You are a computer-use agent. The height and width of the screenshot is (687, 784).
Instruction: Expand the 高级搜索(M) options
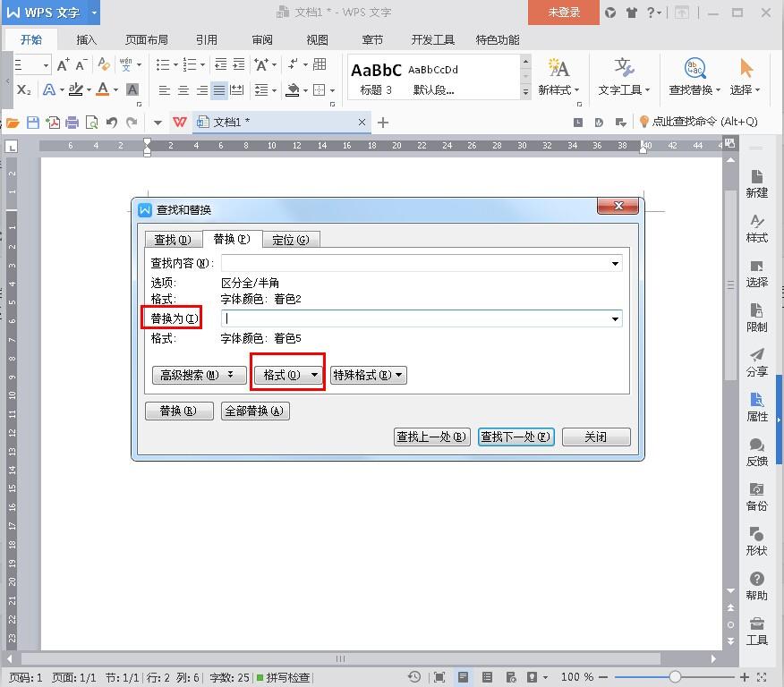click(199, 375)
